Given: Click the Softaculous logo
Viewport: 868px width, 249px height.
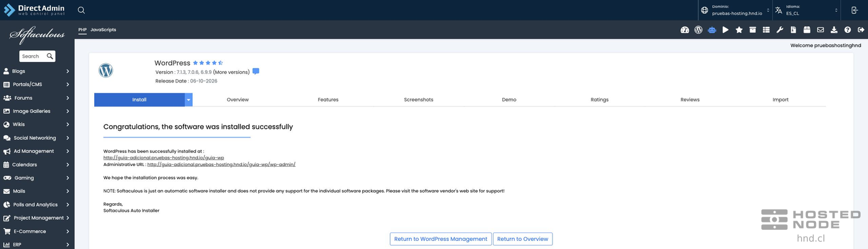Looking at the screenshot, I should coord(37,35).
